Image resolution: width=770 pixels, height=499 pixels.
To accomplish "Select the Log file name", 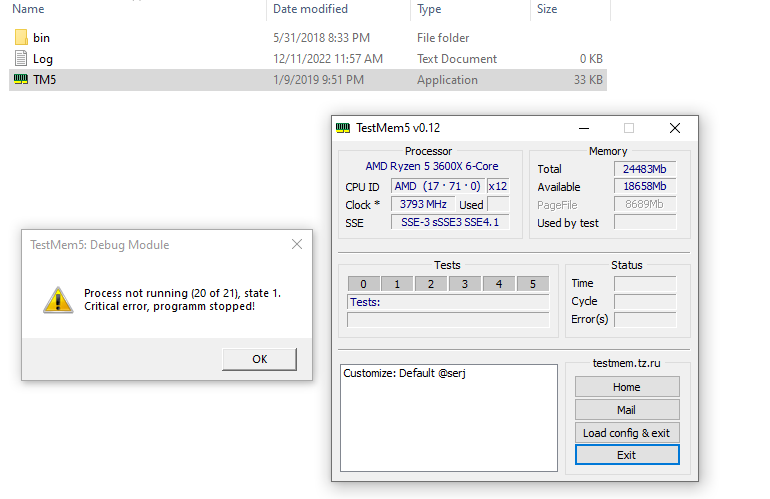I will click(x=43, y=59).
